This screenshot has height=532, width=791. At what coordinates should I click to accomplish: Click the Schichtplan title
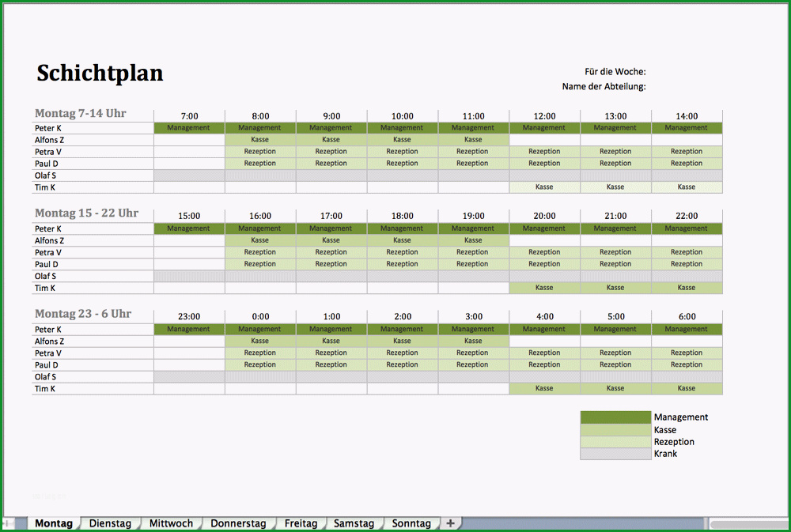[100, 73]
